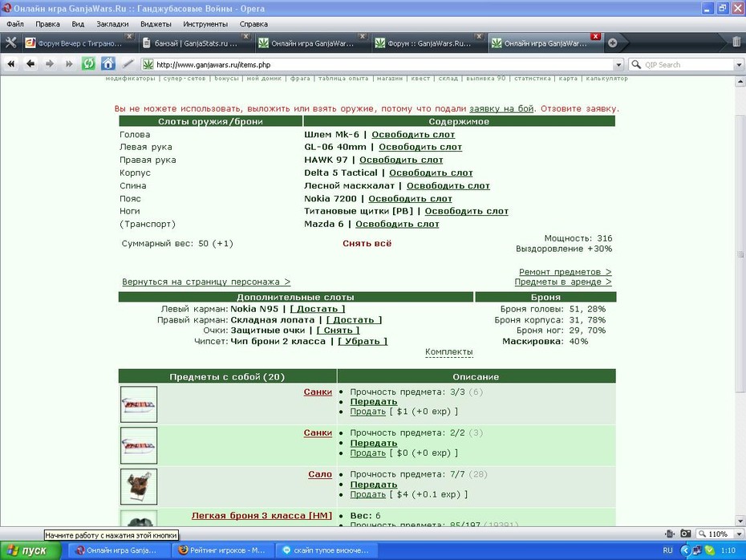Image resolution: width=746 pixels, height=560 pixels.
Task: Open the Вид menu
Action: [x=78, y=24]
